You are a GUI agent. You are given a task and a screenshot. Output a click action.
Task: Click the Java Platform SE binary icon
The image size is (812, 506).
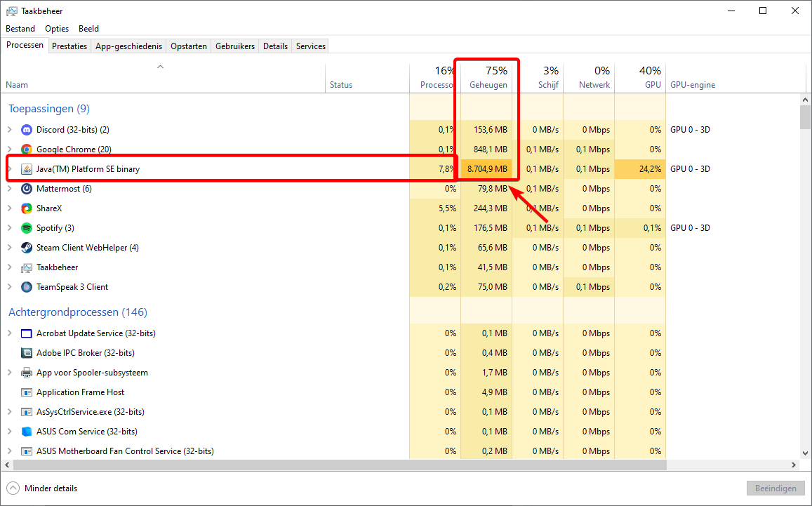[x=27, y=169]
